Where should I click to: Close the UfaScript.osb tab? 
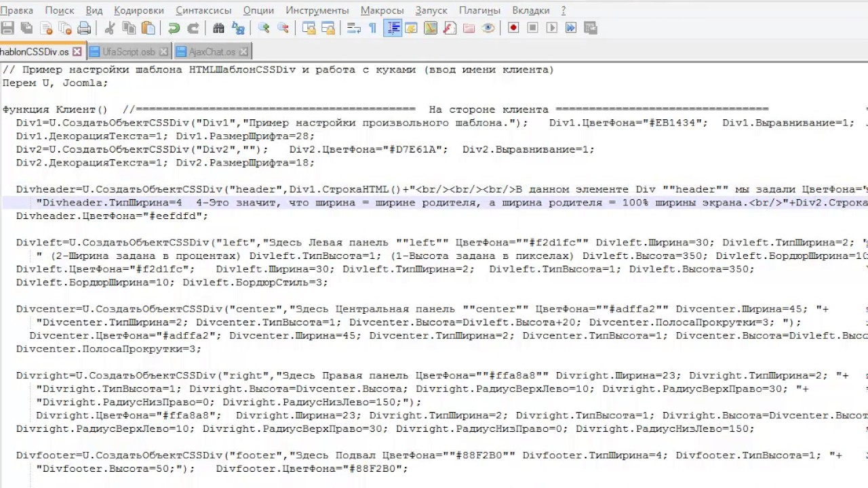pyautogui.click(x=165, y=52)
